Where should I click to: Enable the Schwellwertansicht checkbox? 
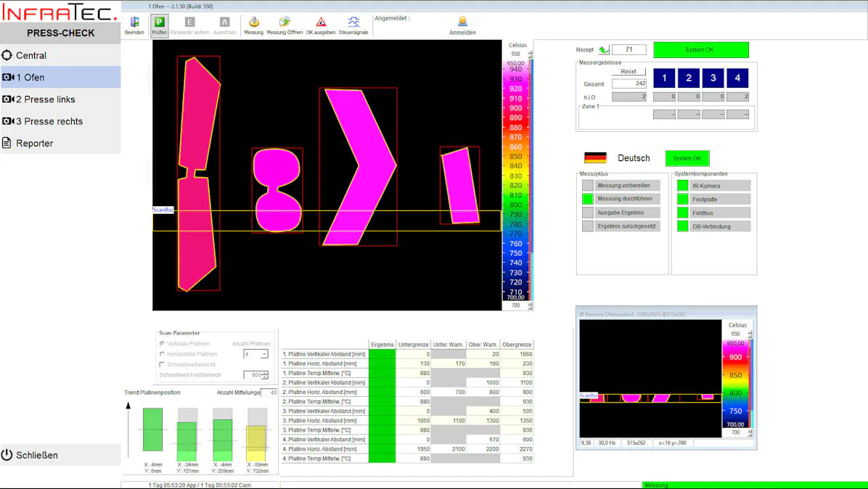tap(162, 364)
